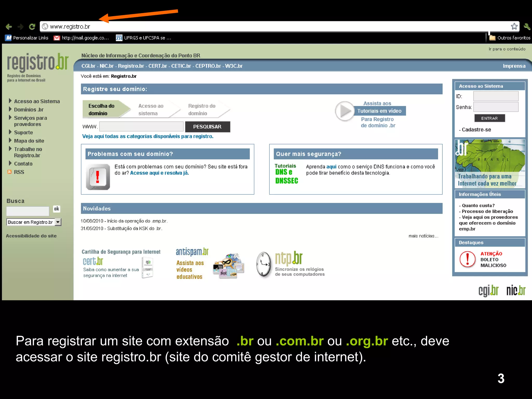This screenshot has width=532, height=399.
Task: Click the browser back arrow
Action: pos(9,26)
